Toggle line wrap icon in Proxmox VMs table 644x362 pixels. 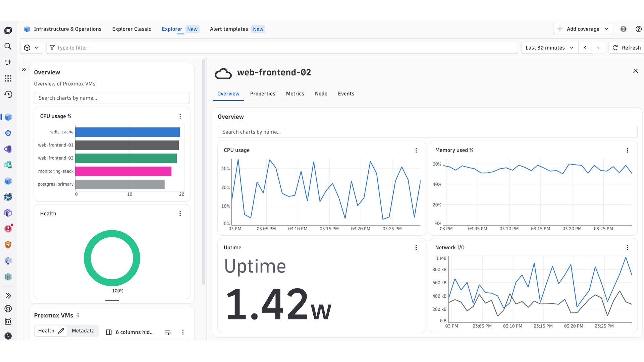click(168, 332)
